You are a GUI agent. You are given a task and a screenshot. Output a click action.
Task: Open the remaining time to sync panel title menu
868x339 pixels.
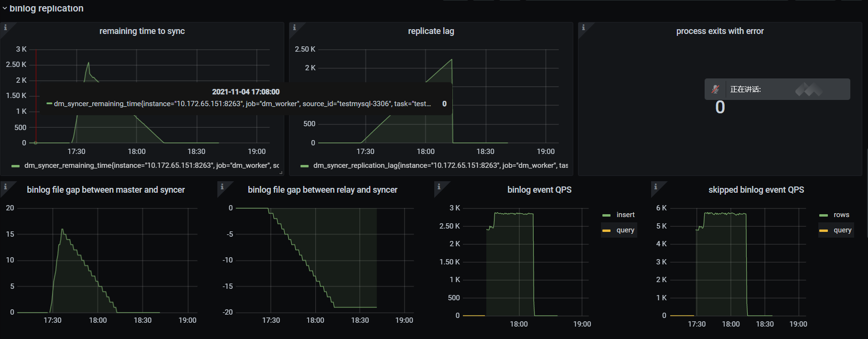(142, 31)
